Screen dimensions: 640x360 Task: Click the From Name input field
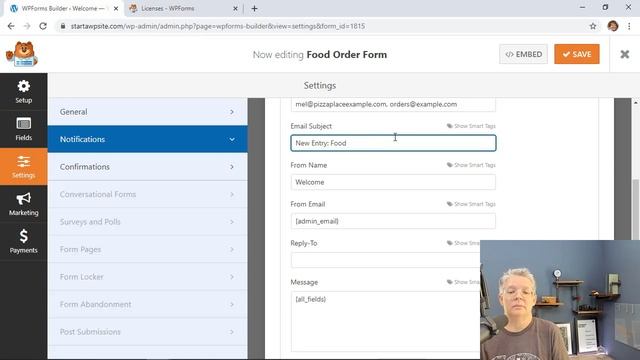click(x=393, y=182)
